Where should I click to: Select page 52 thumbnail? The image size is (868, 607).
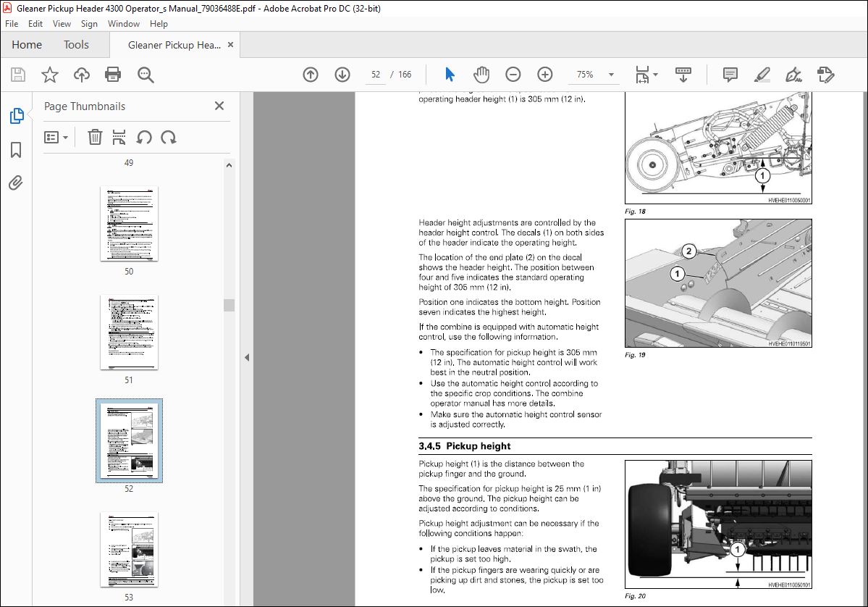[x=129, y=441]
